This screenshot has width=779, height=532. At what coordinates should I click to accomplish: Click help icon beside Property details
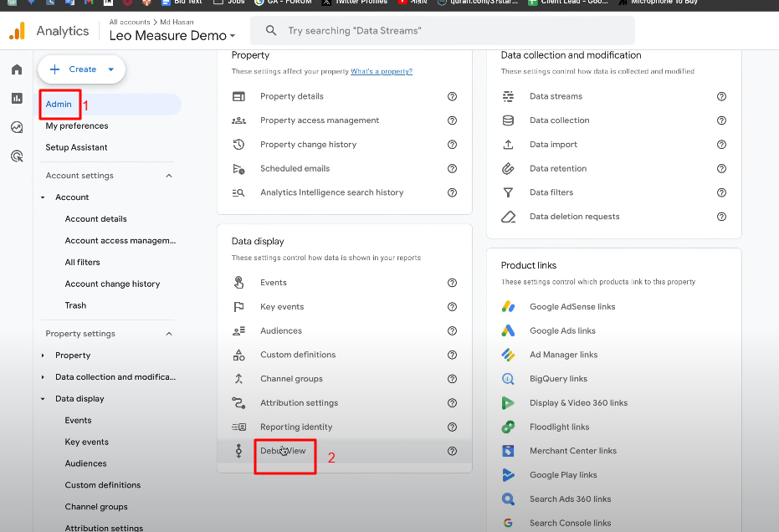click(452, 97)
